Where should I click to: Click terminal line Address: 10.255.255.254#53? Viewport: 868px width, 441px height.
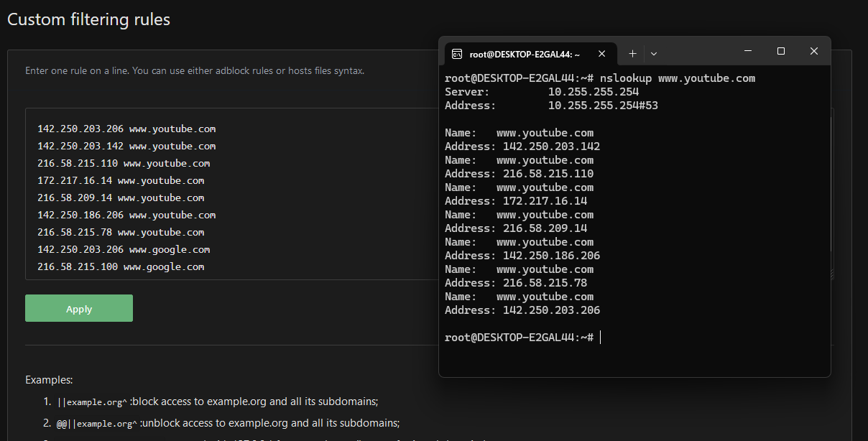coord(551,106)
